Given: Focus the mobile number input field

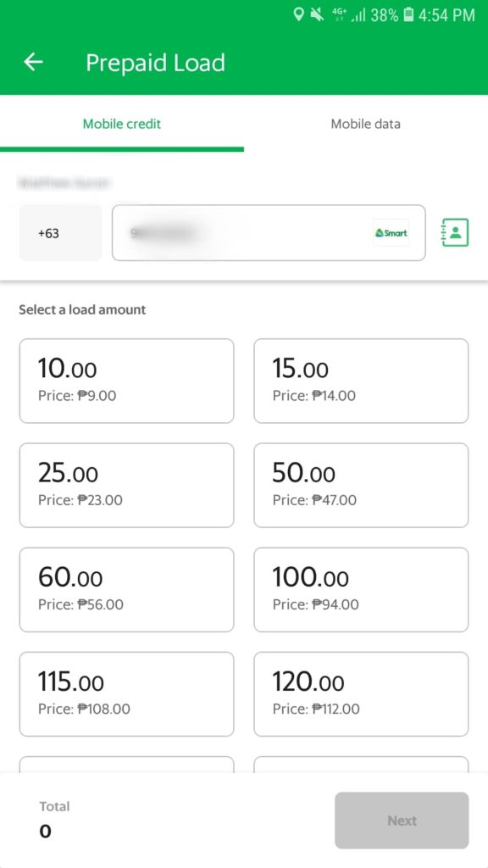Looking at the screenshot, I should (x=269, y=233).
